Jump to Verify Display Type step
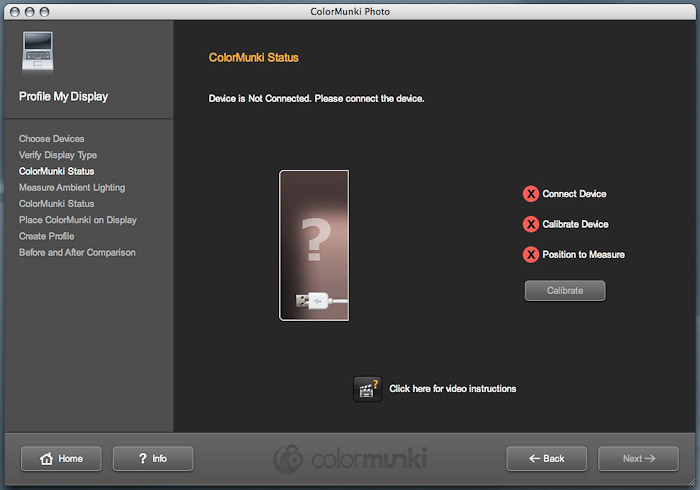The width and height of the screenshot is (700, 490). click(x=58, y=155)
